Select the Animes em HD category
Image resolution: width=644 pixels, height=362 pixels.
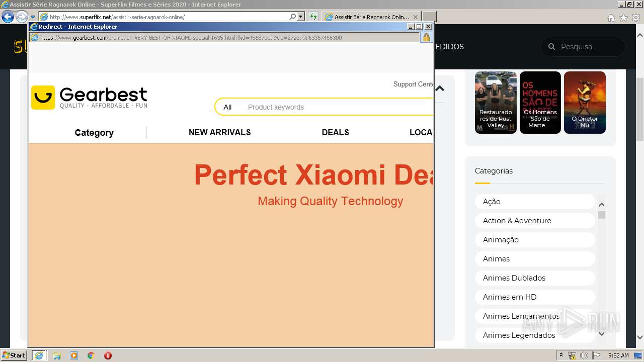coord(535,297)
